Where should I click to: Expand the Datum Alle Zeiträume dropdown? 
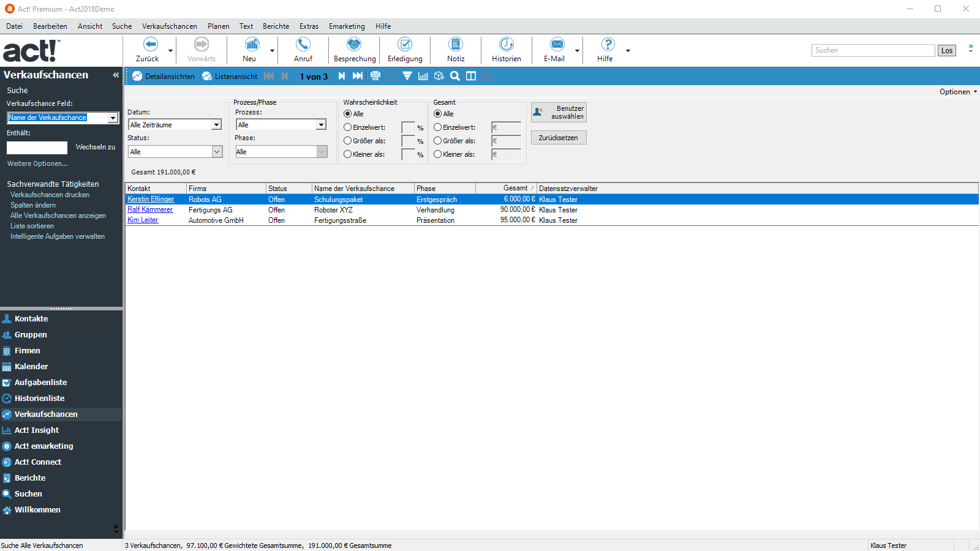[x=216, y=125]
